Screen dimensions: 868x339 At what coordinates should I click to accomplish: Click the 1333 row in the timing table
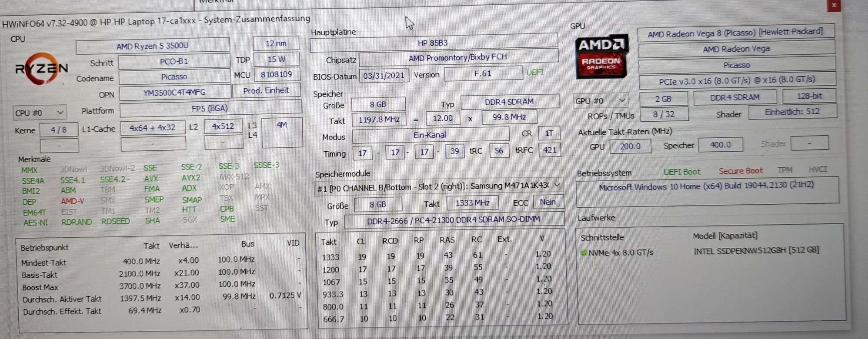coord(441,256)
